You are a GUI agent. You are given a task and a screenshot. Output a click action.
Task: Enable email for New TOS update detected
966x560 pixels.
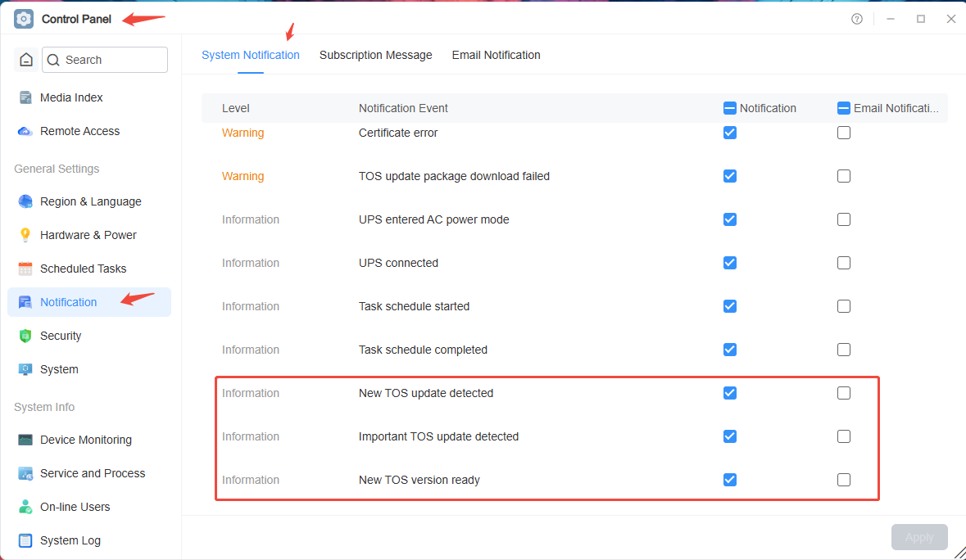point(843,393)
